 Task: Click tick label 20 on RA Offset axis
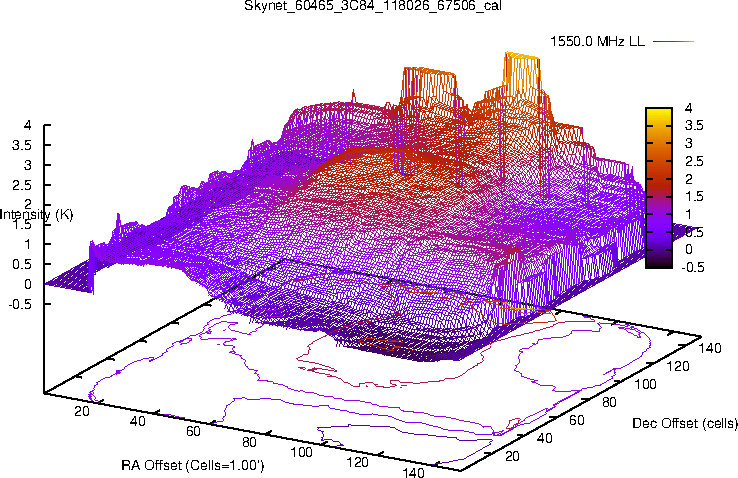(x=82, y=411)
